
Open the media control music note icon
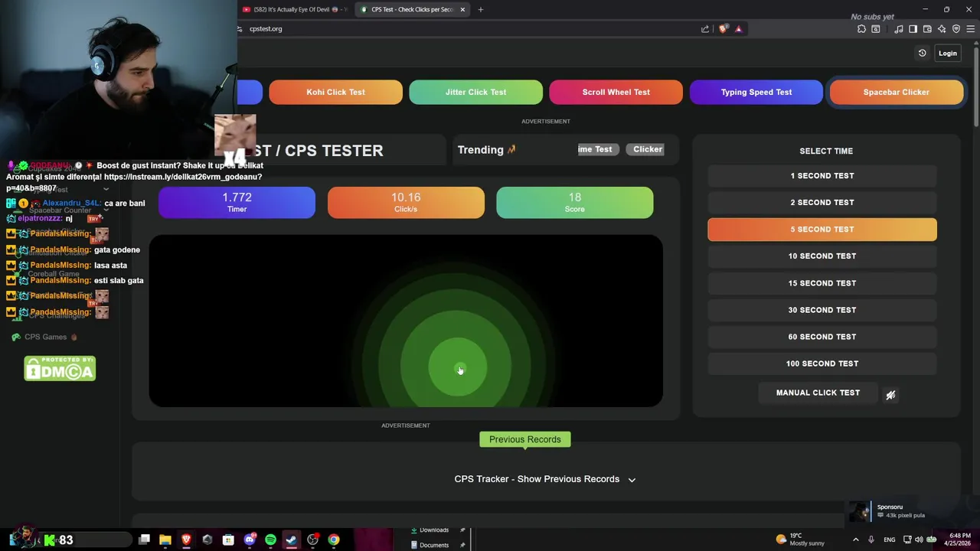pos(899,29)
